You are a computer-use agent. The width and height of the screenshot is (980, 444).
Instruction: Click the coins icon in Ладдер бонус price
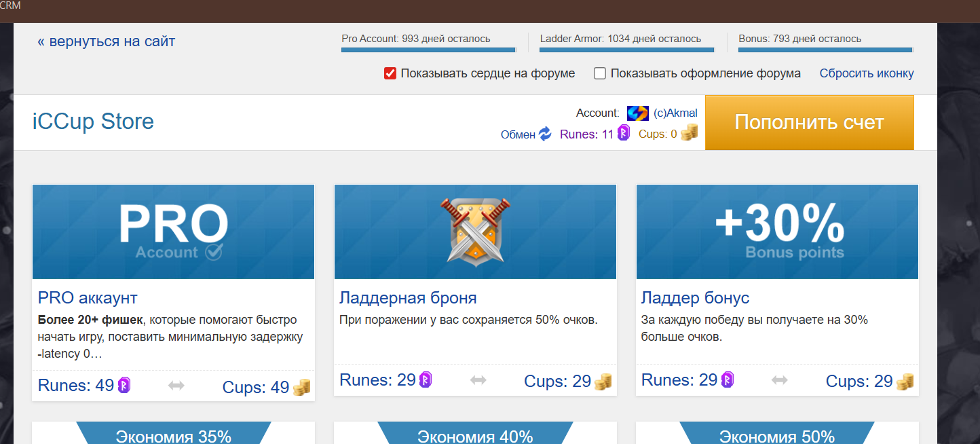tap(905, 382)
